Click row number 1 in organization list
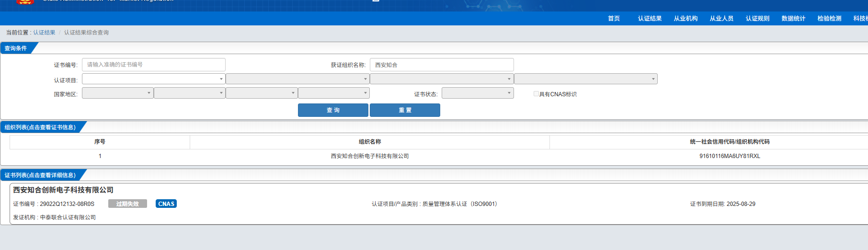The width and height of the screenshot is (868, 250). tap(100, 156)
